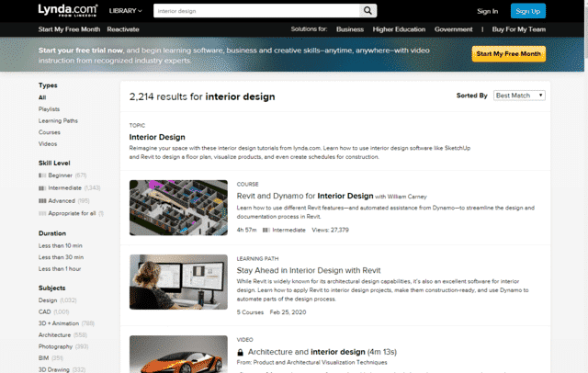Filter by Intermediate skill level text
This screenshot has height=373, width=588.
coord(65,188)
